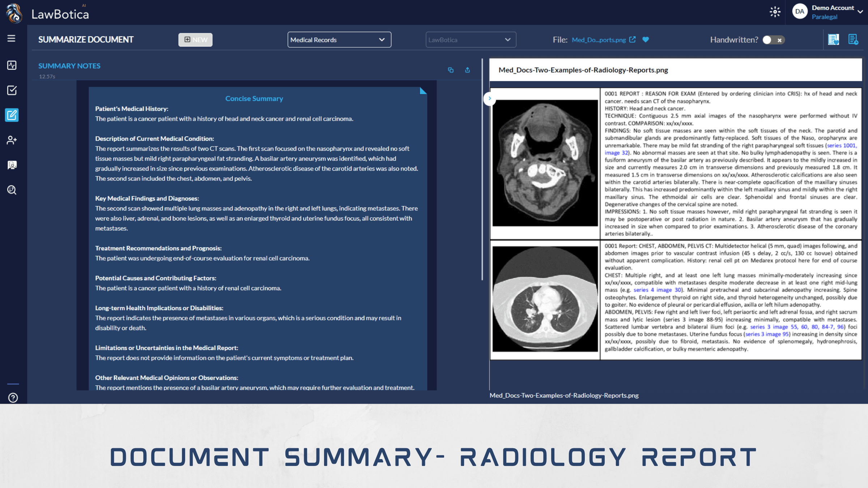Toggle the brightness theme sun icon
The height and width of the screenshot is (488, 868).
tap(775, 12)
